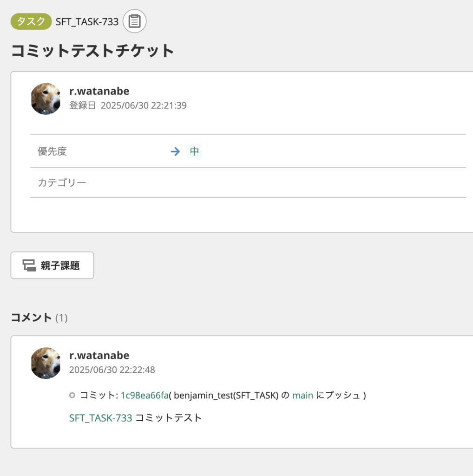The height and width of the screenshot is (476, 473).
Task: Click r.watanabe's avatar in the comment
Action: pos(46,363)
